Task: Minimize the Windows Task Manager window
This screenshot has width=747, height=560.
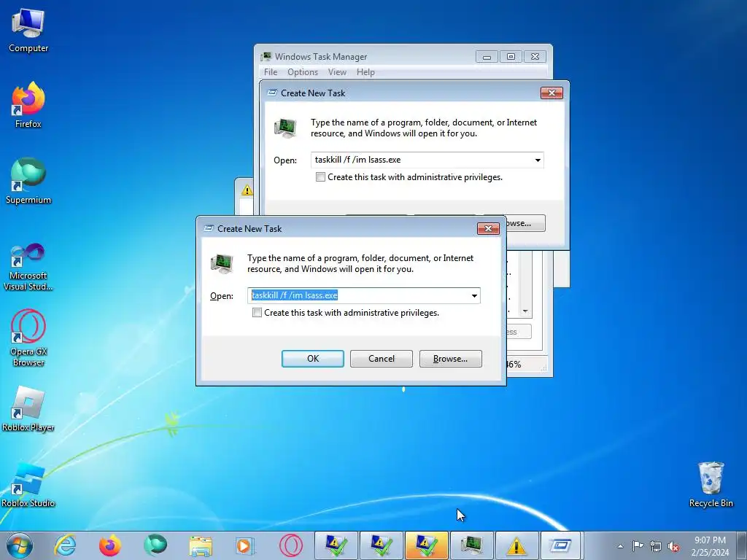Action: (487, 57)
